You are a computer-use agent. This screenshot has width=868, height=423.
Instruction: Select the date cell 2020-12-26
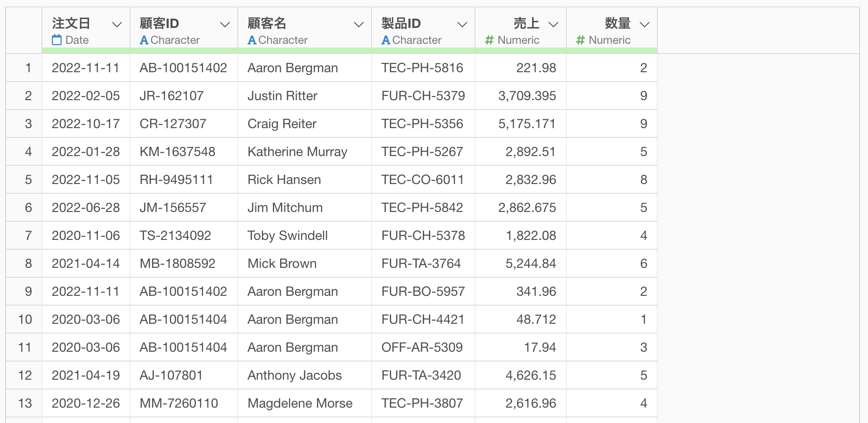[x=86, y=403]
